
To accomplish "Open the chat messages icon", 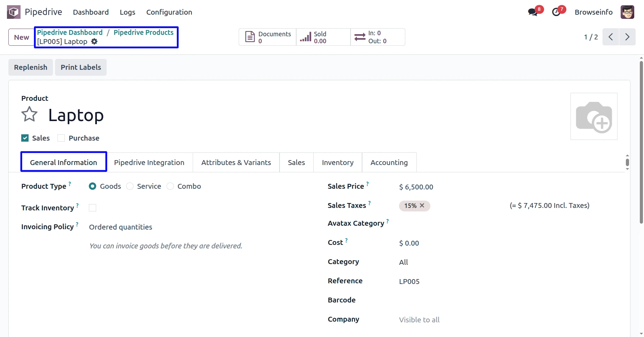I will 532,12.
